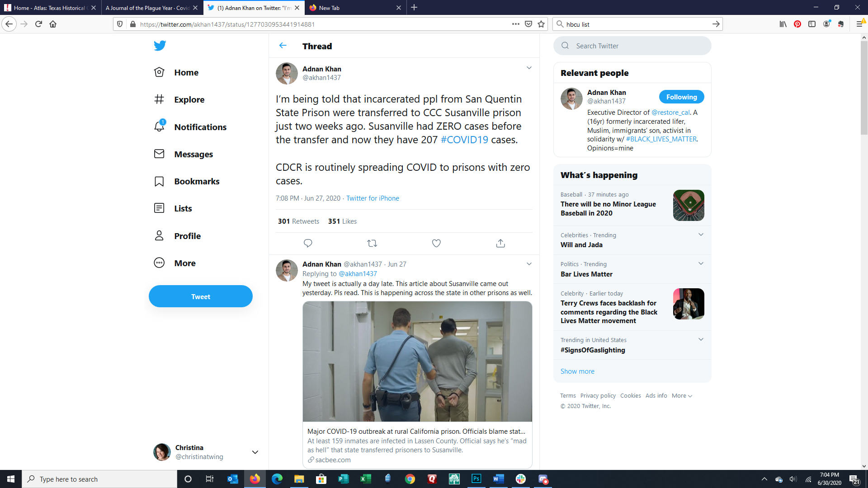868x488 pixels.
Task: Toggle the Following button for Adnan Khan
Action: click(681, 97)
